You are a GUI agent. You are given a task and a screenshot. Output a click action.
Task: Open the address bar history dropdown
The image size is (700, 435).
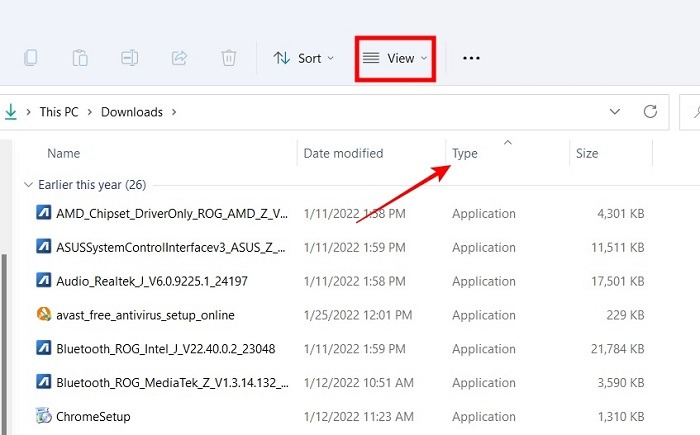coord(615,112)
